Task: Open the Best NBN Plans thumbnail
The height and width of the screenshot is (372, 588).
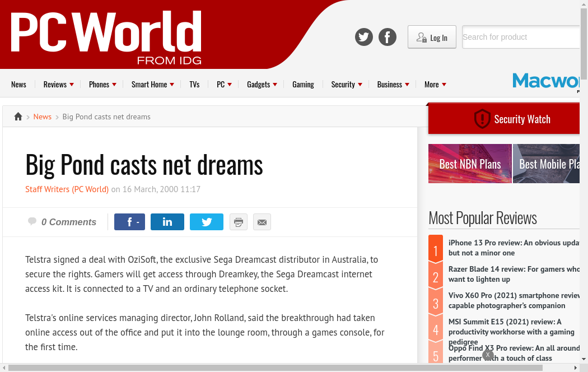Action: click(x=470, y=164)
